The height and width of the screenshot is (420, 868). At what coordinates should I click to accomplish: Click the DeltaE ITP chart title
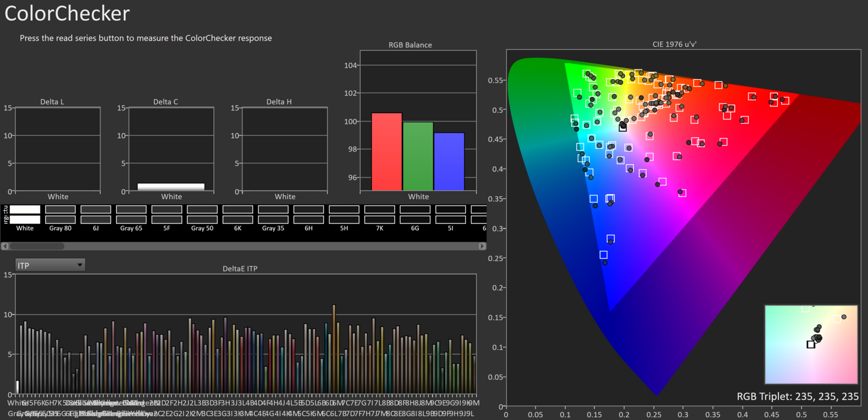pos(240,269)
